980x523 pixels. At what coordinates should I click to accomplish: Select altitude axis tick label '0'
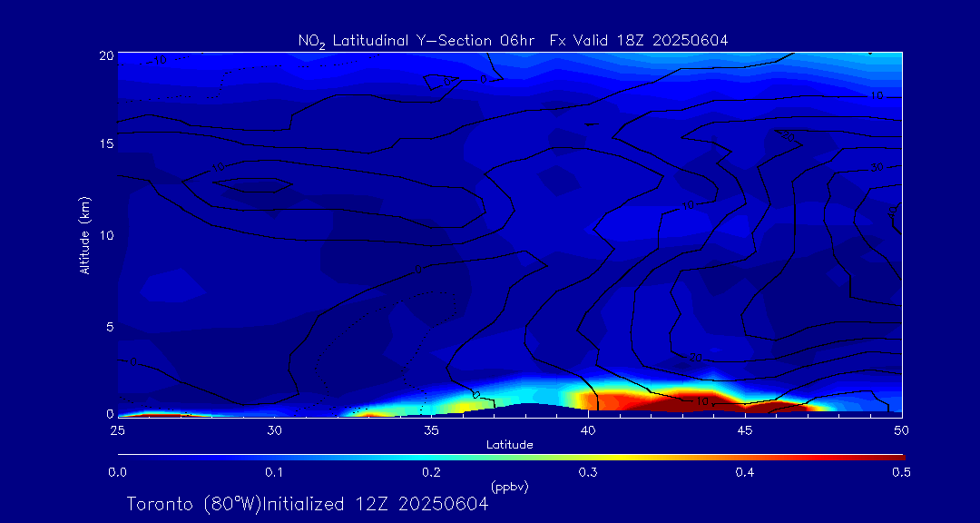coord(110,413)
